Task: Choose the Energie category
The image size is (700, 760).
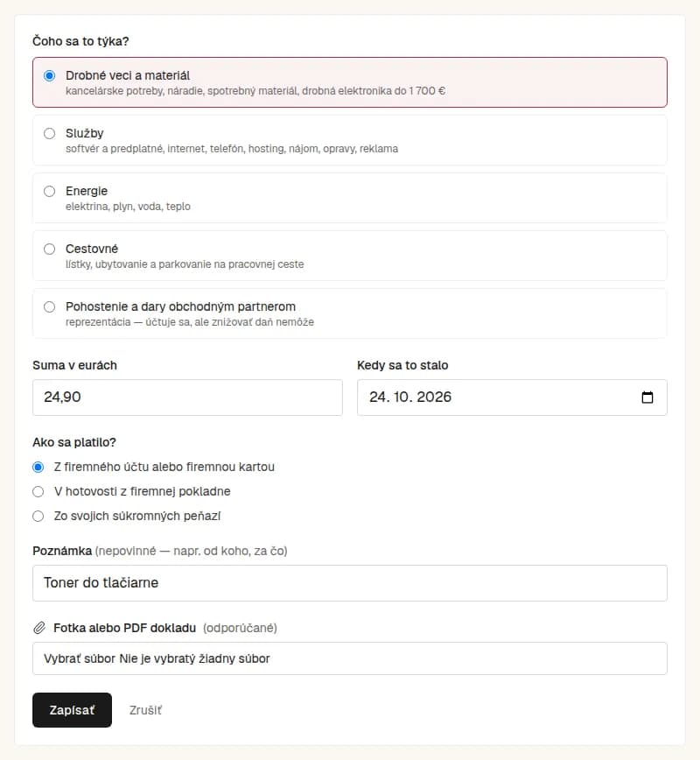Action: [x=49, y=191]
